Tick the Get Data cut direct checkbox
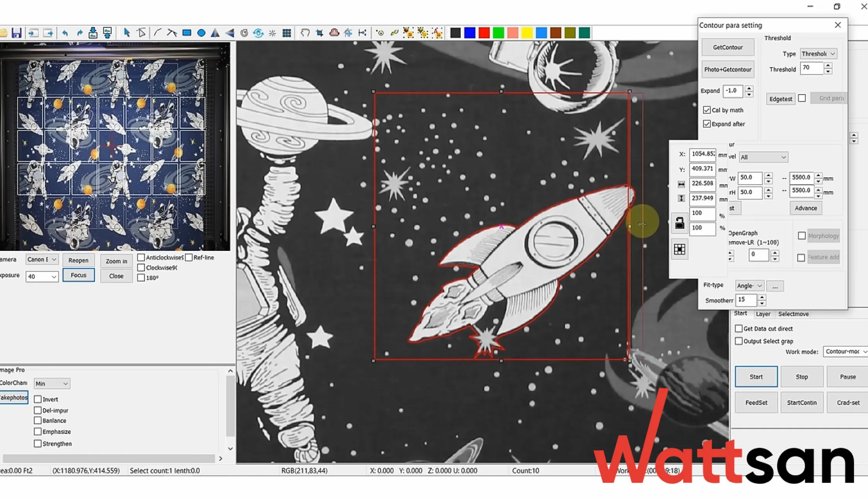 point(739,329)
